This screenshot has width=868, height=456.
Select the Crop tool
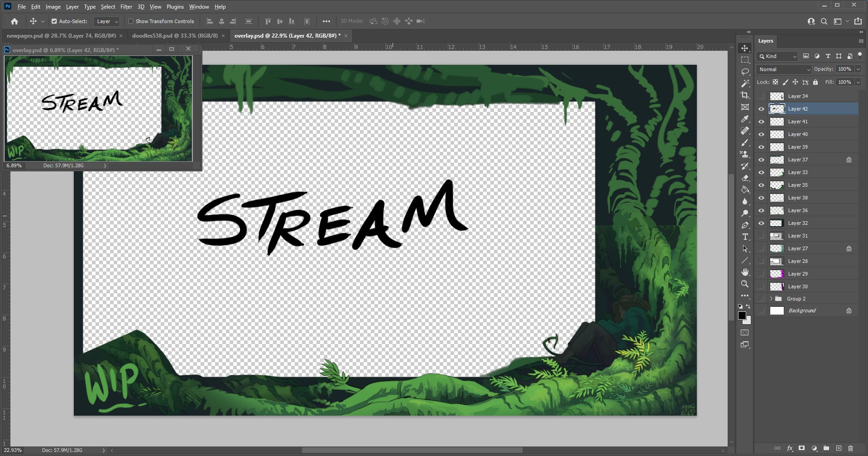[x=745, y=95]
